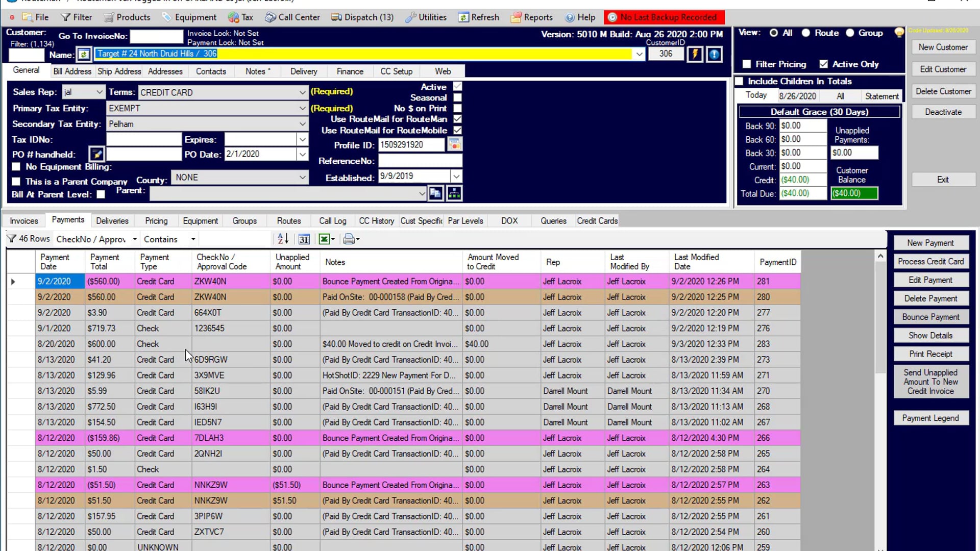
Task: Switch to the Credit Cards tab
Action: pos(597,221)
